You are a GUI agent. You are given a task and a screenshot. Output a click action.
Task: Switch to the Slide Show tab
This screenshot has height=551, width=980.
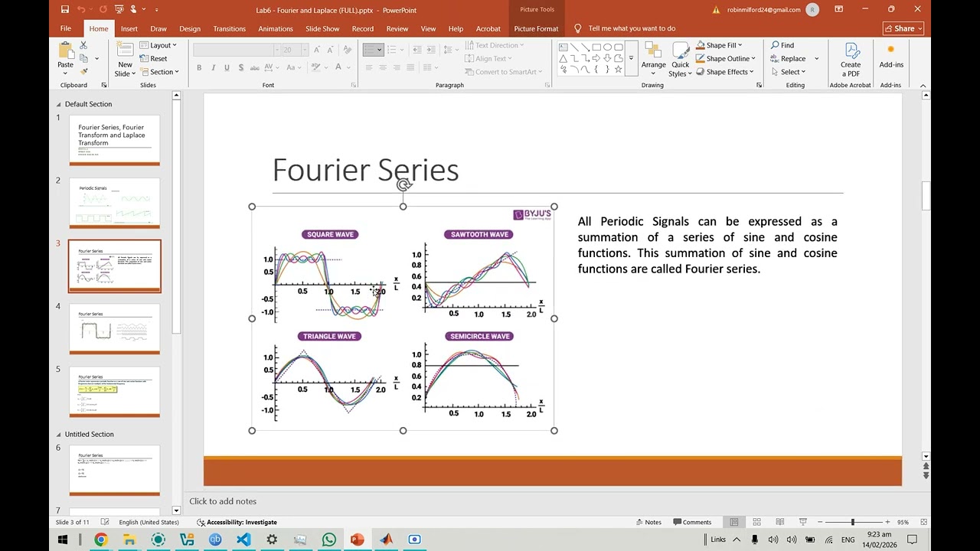tap(322, 28)
